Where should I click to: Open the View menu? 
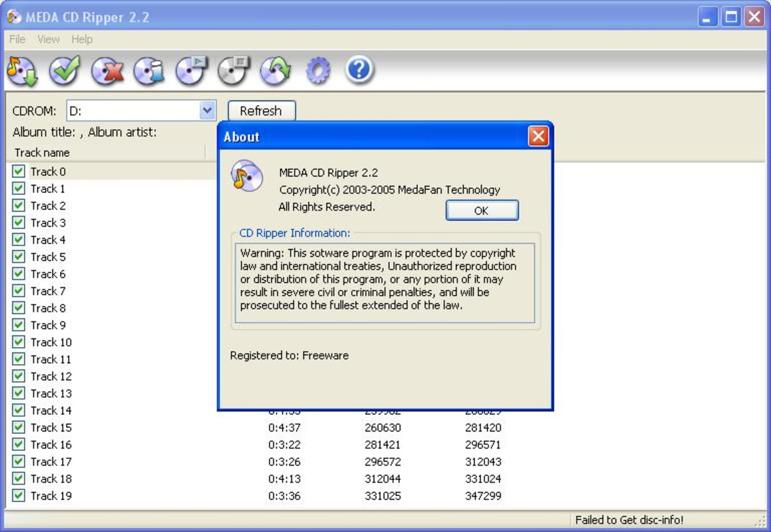[x=48, y=39]
